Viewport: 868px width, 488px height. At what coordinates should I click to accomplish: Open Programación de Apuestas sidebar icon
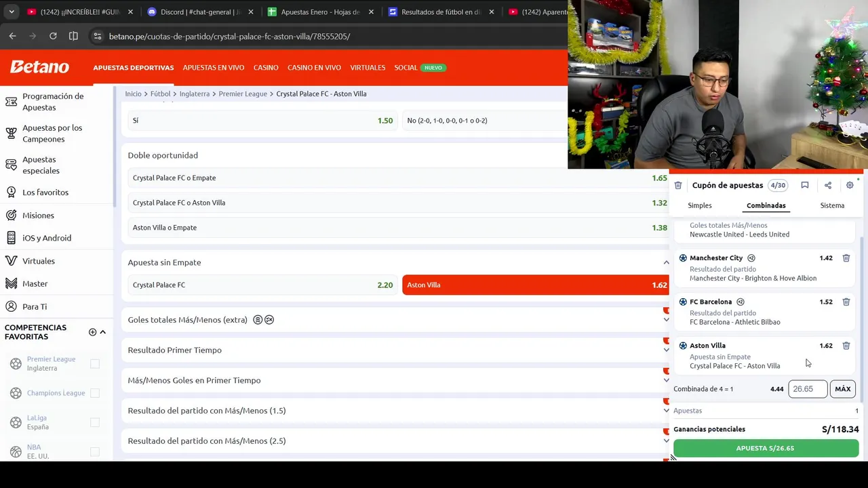point(11,102)
